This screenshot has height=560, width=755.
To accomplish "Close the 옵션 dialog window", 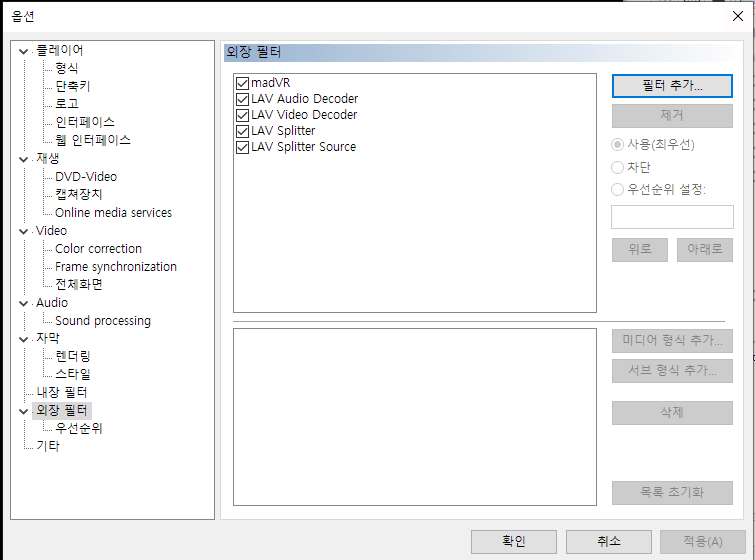I will click(738, 15).
